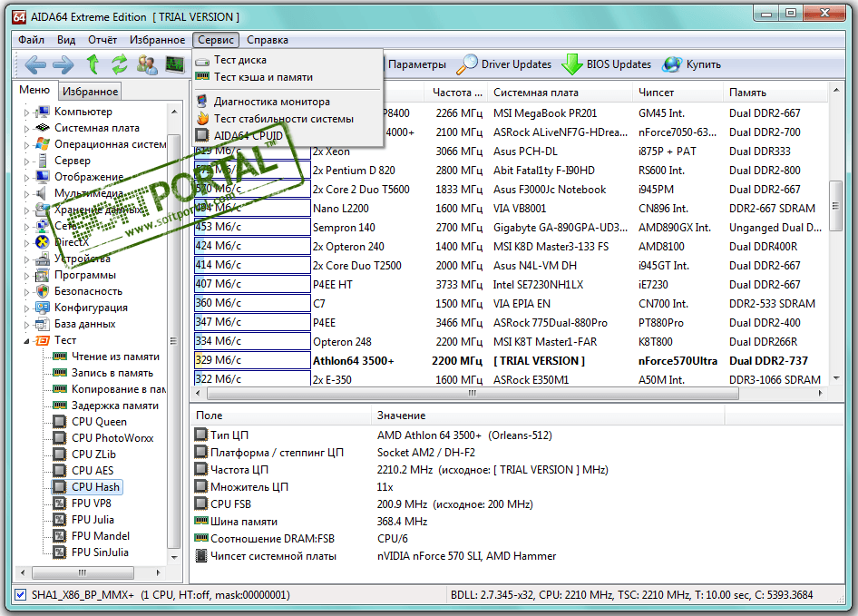The image size is (858, 616).
Task: Open the Вид menu
Action: [x=66, y=40]
